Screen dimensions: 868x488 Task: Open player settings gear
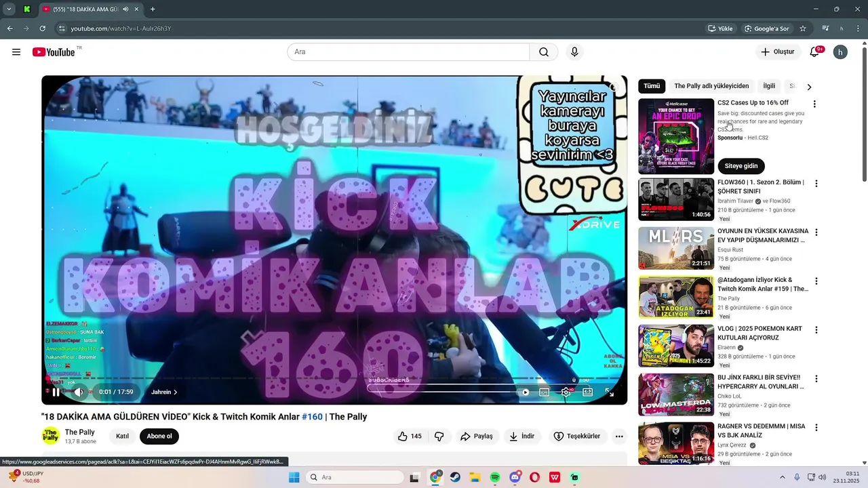point(566,392)
